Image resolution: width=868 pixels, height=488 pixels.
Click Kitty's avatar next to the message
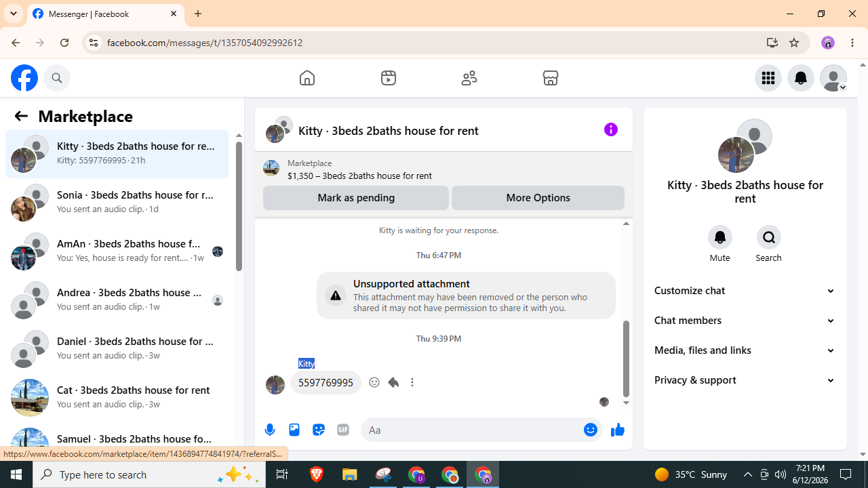(275, 385)
